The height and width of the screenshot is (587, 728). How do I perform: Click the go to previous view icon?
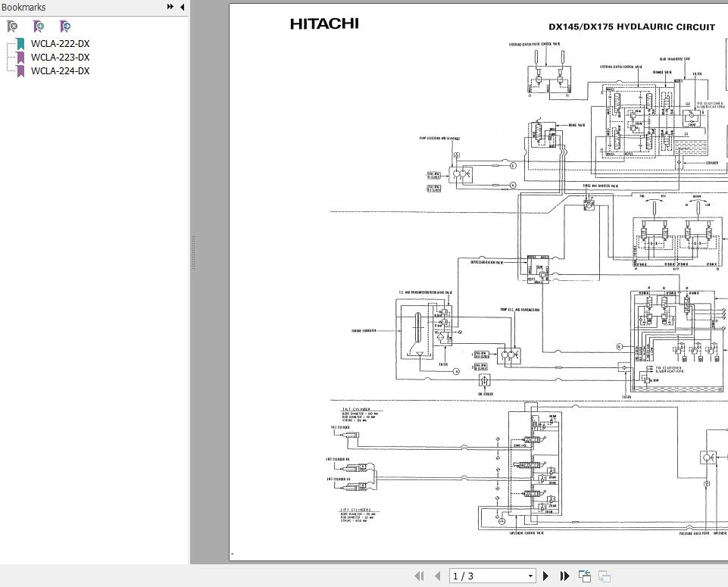coord(585,576)
